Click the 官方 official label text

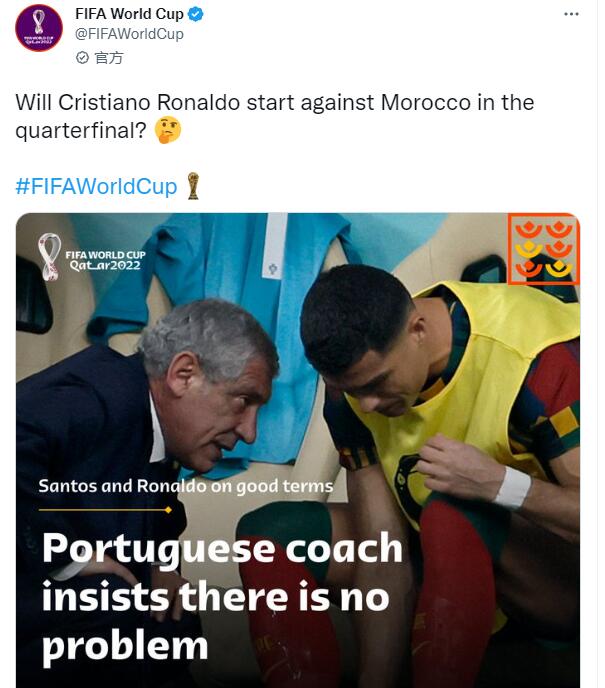pos(109,57)
